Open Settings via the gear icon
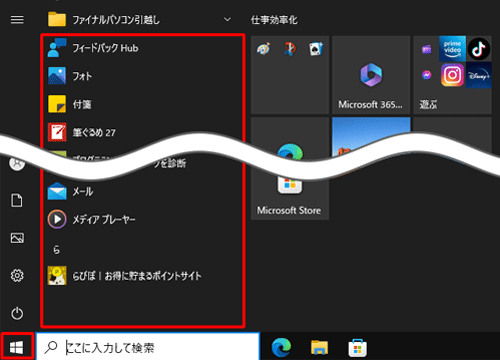The image size is (500, 360). [17, 276]
